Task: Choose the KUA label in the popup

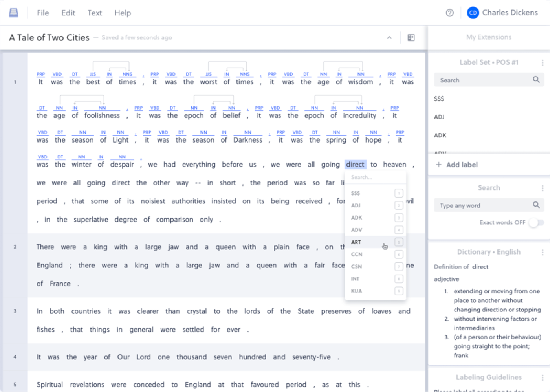Action: tap(376, 291)
